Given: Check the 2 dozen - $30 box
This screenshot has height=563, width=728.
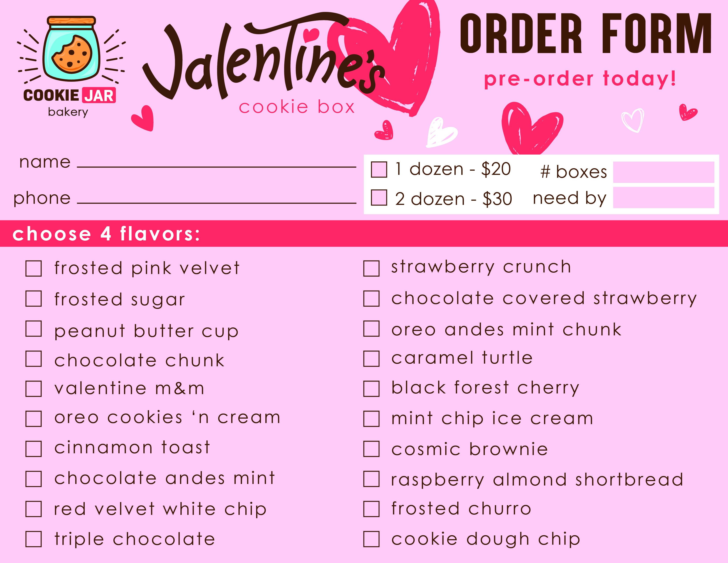Looking at the screenshot, I should [x=379, y=198].
